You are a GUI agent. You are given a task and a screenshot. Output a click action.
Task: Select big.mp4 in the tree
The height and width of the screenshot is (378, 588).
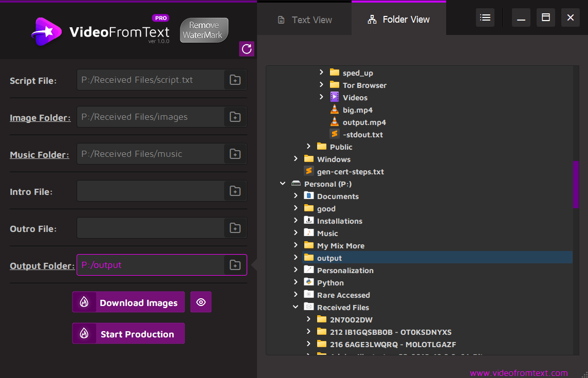pyautogui.click(x=357, y=110)
